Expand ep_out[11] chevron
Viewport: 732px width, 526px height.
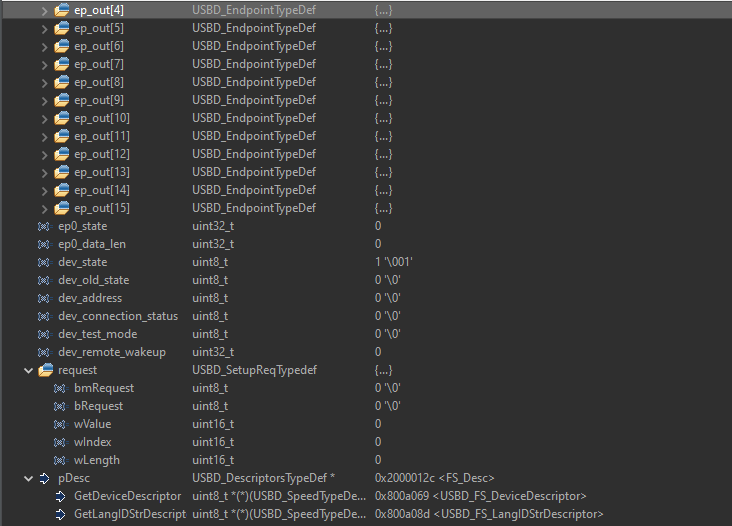[x=44, y=137]
